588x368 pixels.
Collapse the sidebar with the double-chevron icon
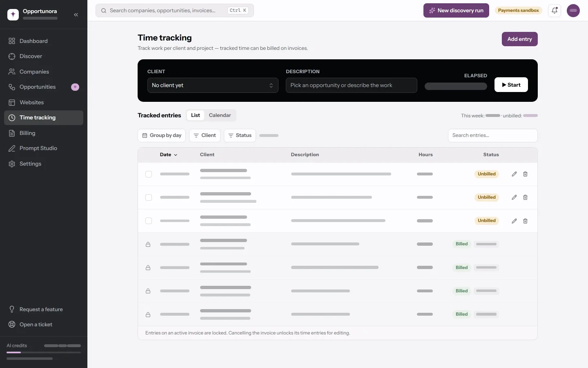click(76, 15)
